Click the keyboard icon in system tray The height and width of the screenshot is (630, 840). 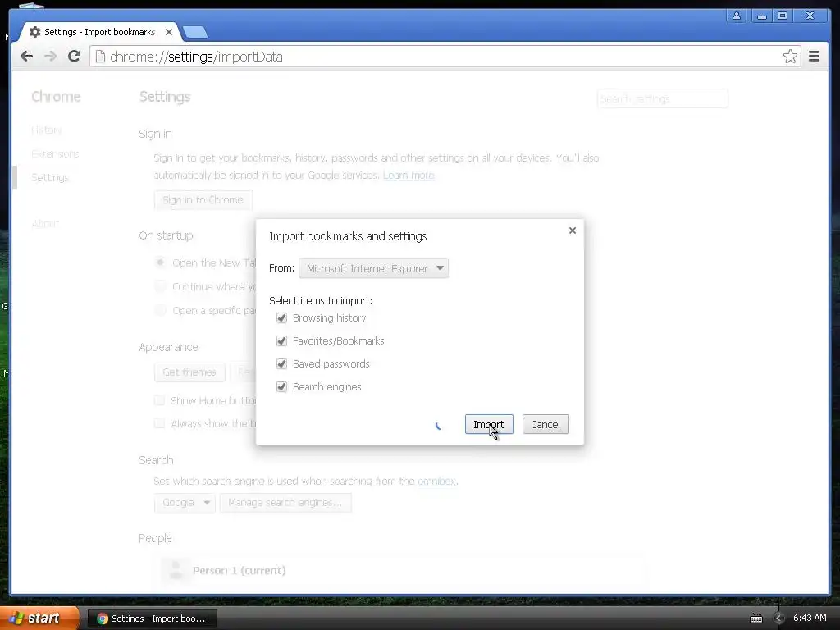(x=756, y=619)
